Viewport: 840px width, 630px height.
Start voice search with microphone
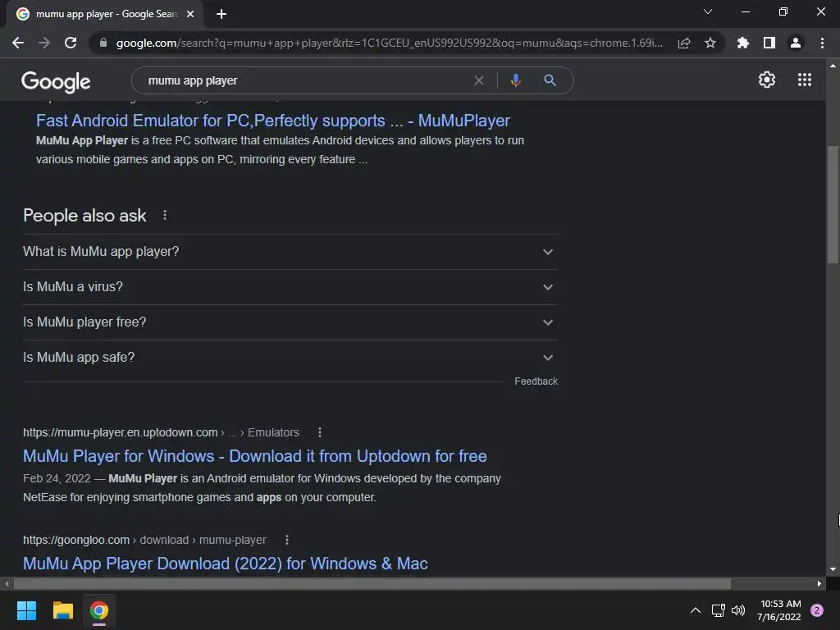[x=515, y=80]
